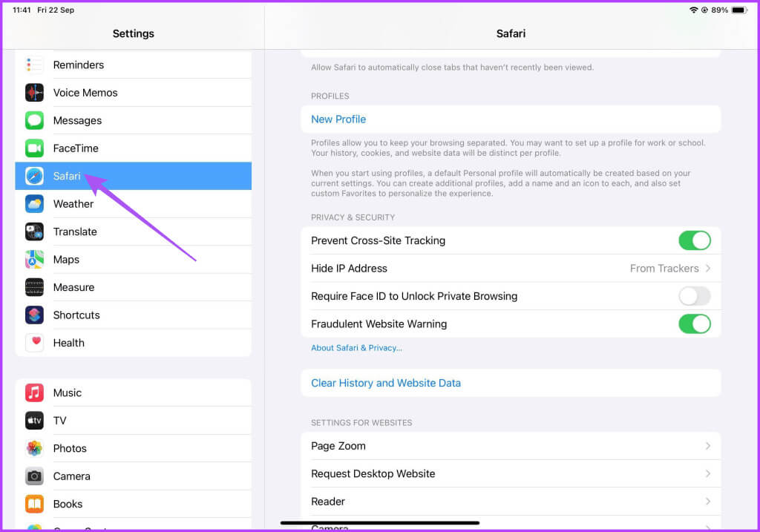Select Reminders in the settings list
Viewport: 760px width, 532px height.
pos(134,65)
